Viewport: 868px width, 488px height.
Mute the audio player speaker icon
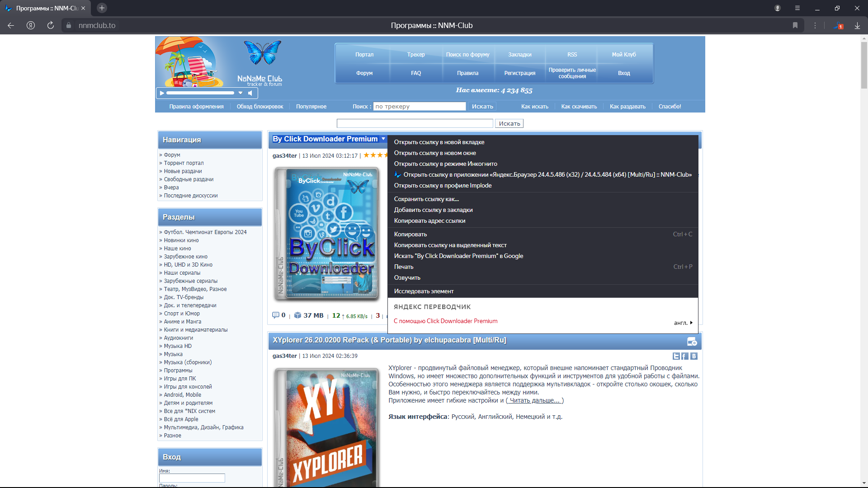click(250, 93)
